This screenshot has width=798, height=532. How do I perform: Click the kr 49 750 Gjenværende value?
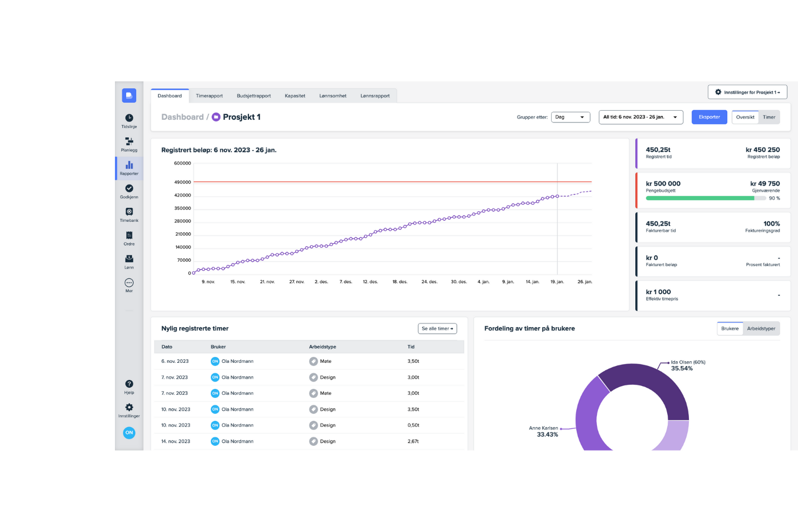pos(765,184)
